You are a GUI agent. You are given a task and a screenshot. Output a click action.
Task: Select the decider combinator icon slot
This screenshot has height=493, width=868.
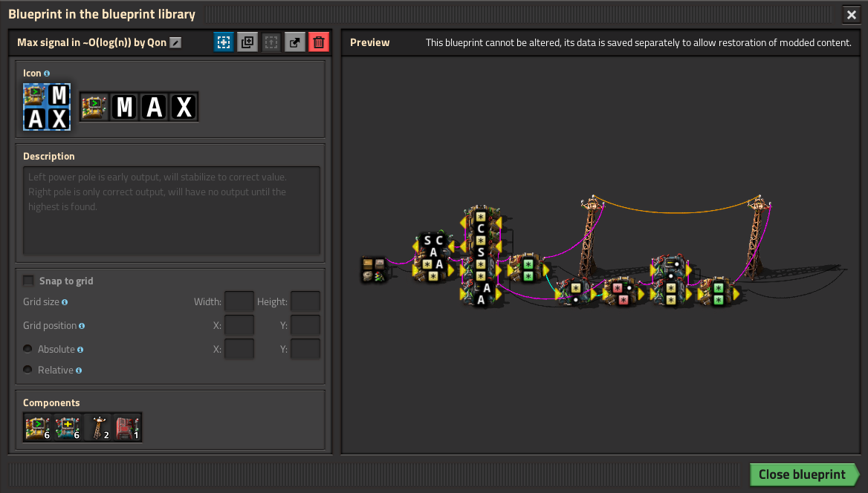(94, 107)
